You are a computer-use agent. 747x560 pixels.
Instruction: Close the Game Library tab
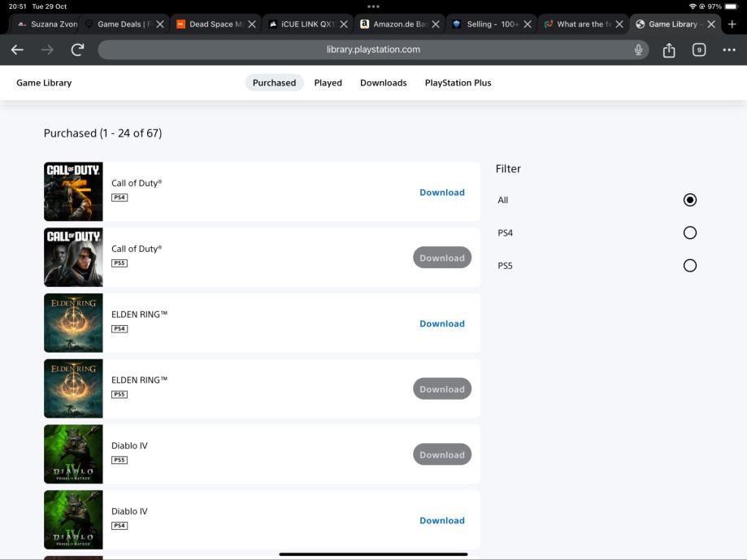(710, 24)
